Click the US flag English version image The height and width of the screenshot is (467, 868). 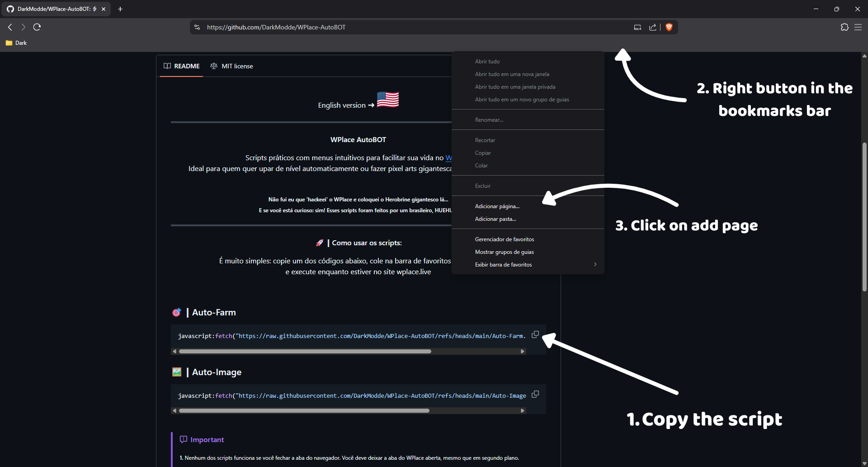click(x=388, y=100)
